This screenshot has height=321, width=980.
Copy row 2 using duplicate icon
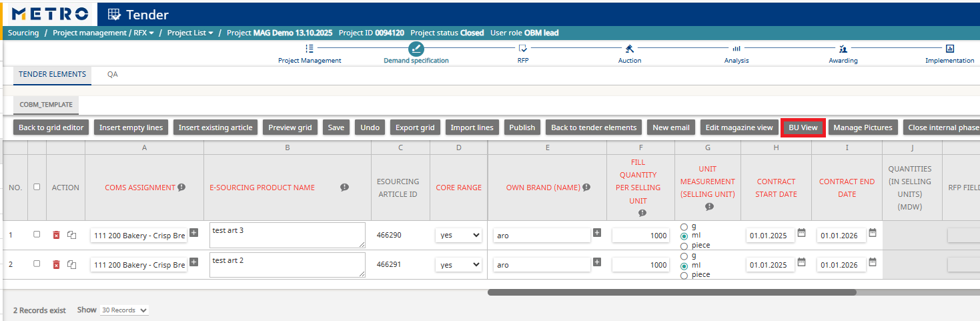pyautogui.click(x=71, y=265)
